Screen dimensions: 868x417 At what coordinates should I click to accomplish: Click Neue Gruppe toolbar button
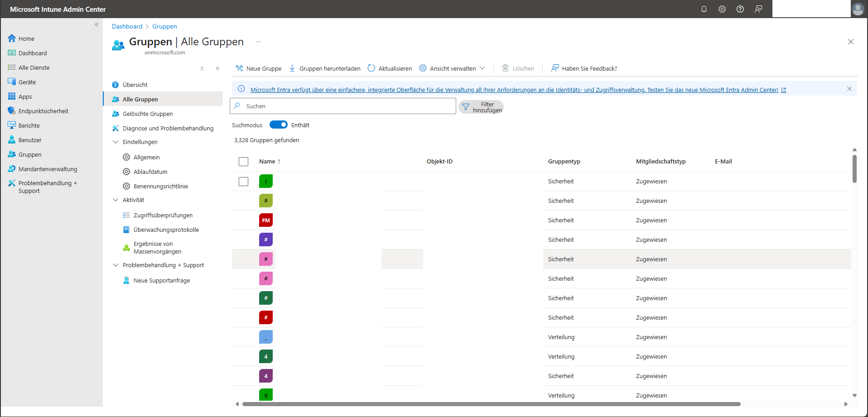[259, 68]
